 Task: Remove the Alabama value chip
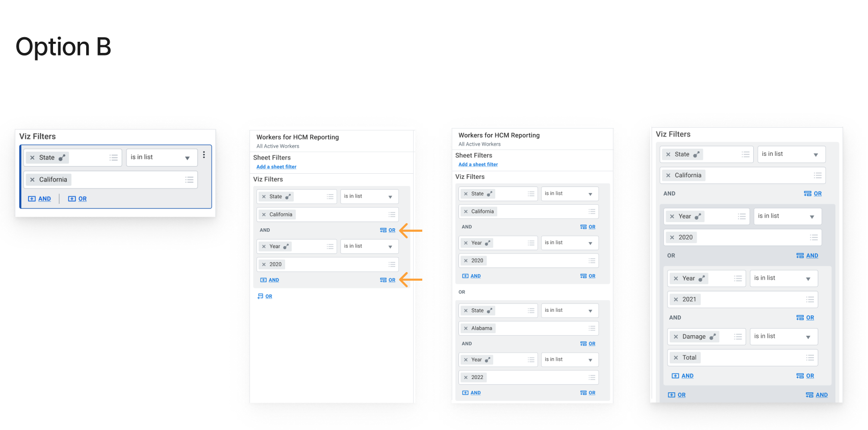coord(466,329)
